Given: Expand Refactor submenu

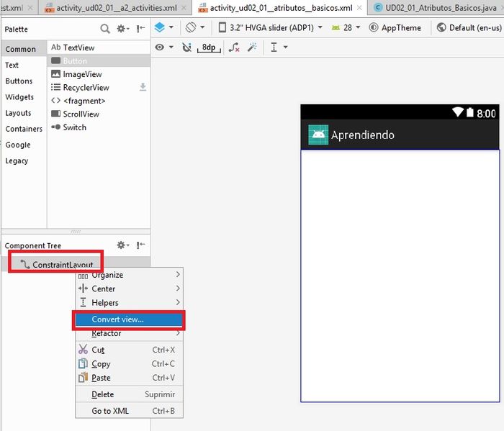Looking at the screenshot, I should [x=129, y=333].
